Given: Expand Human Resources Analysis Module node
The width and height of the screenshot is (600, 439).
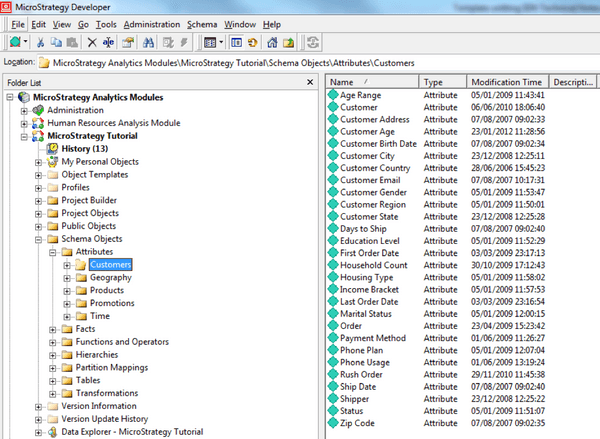Looking at the screenshot, I should tap(24, 124).
